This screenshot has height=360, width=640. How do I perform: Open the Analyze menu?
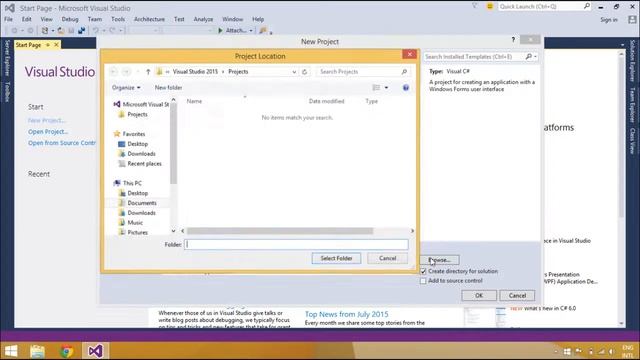[203, 19]
